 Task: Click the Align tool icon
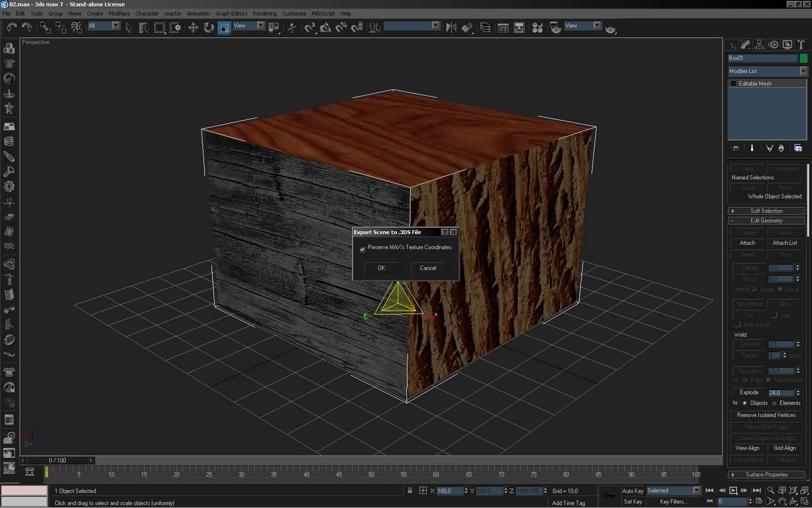[x=467, y=28]
